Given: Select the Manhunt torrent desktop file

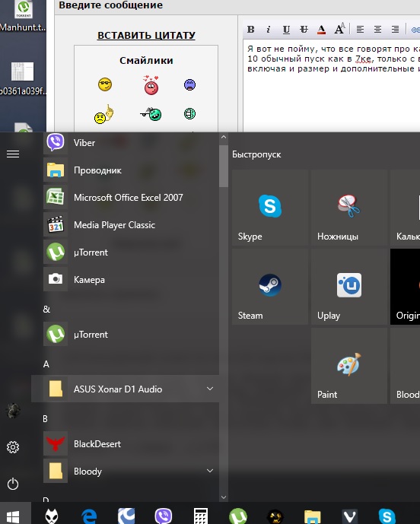Looking at the screenshot, I should 23,16.
